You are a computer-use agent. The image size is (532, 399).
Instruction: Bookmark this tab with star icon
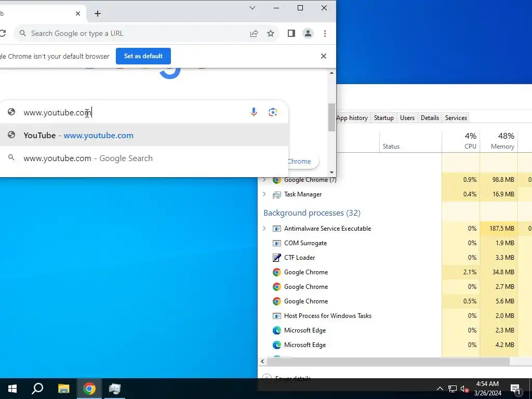270,33
